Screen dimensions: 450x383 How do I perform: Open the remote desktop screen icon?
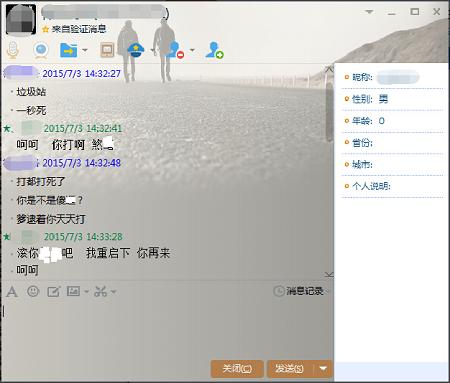[x=107, y=50]
